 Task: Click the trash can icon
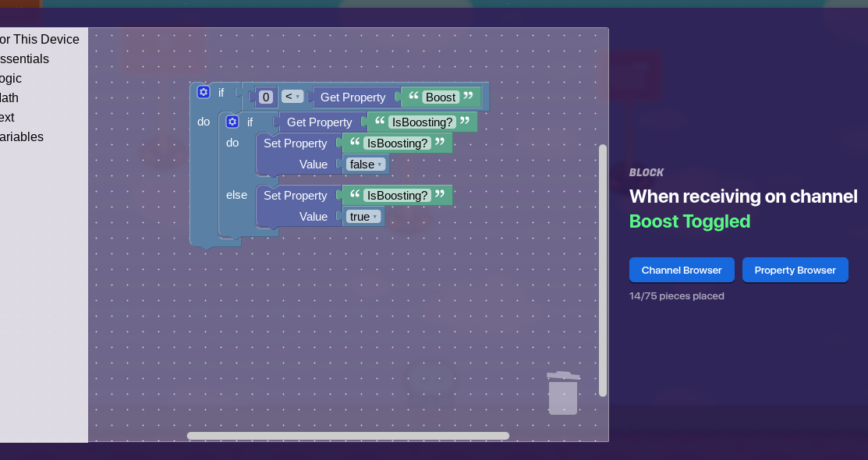563,393
